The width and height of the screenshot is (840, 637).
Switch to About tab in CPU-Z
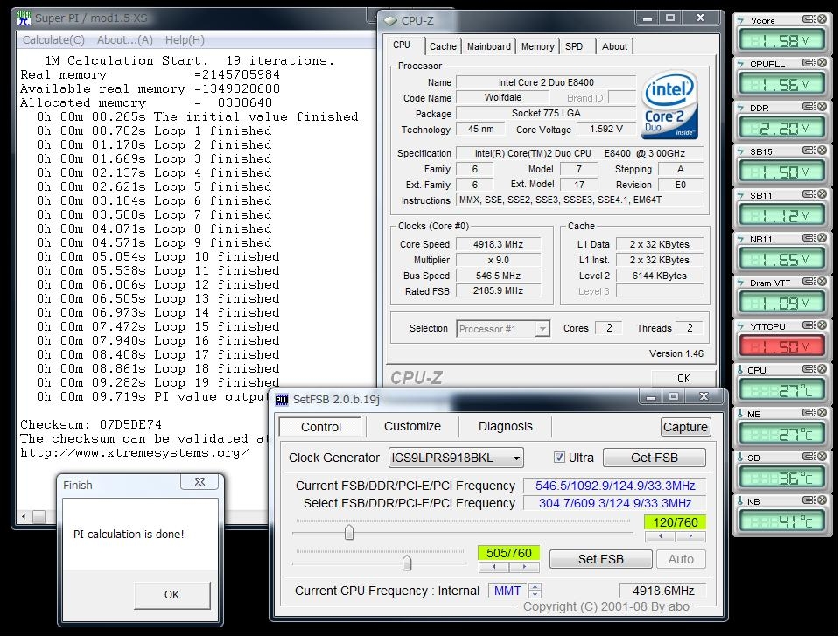point(614,46)
